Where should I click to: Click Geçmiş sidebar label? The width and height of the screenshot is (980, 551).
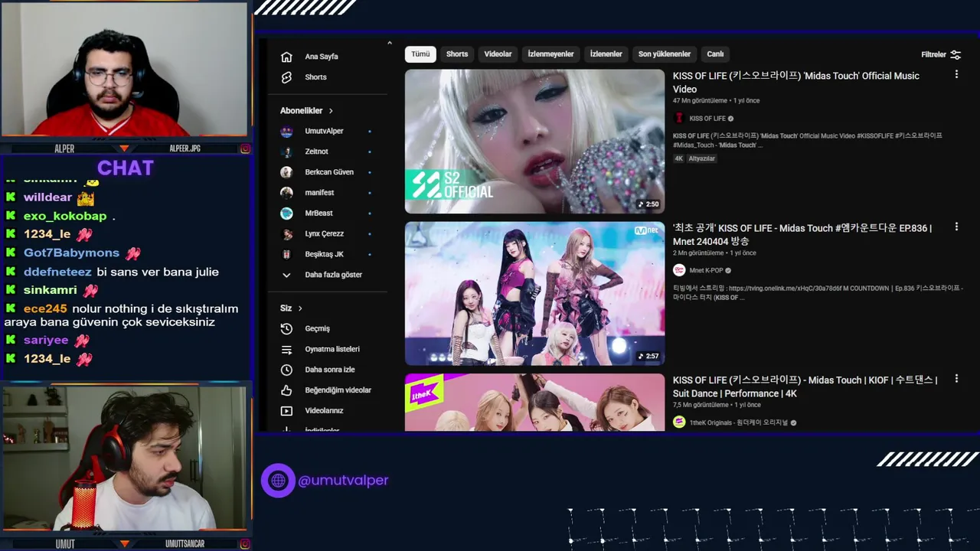pos(317,328)
